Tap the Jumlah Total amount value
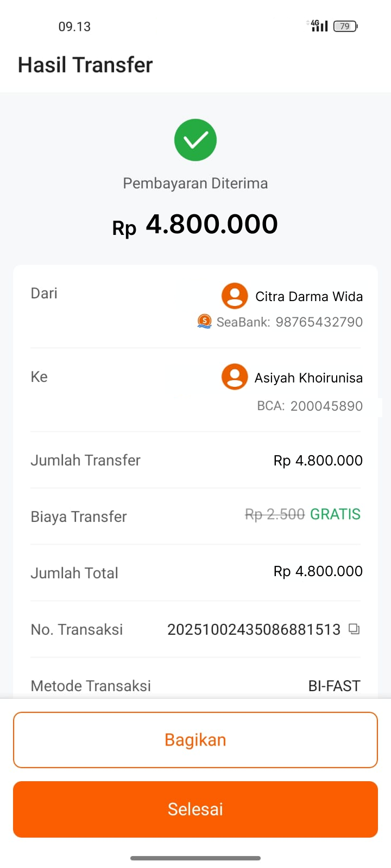This screenshot has width=391, height=868. click(x=318, y=571)
